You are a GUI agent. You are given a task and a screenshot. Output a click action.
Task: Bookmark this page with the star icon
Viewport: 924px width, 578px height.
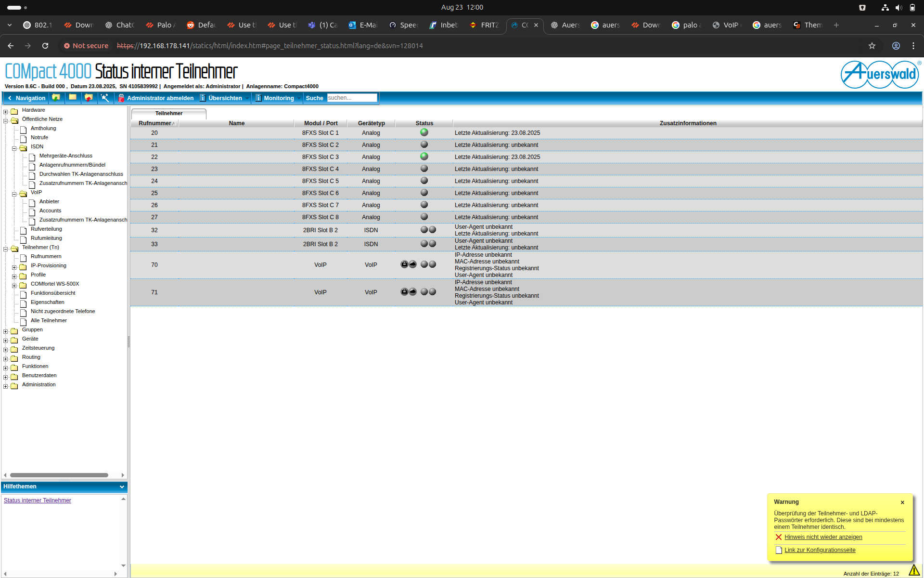pos(872,46)
